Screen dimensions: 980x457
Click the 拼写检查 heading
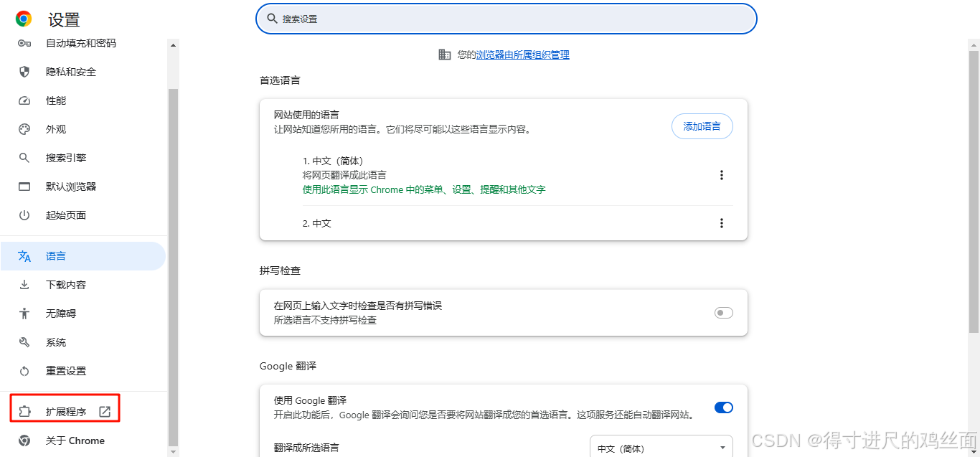280,270
